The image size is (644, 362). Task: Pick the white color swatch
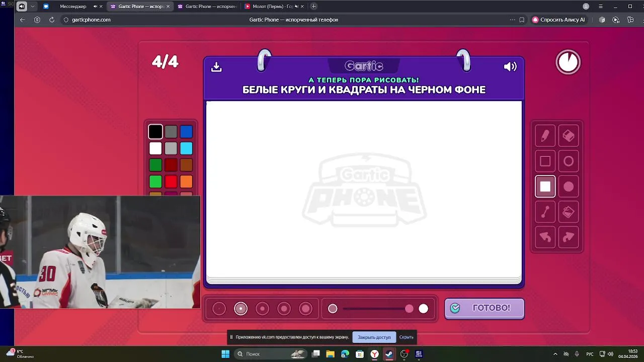click(155, 148)
